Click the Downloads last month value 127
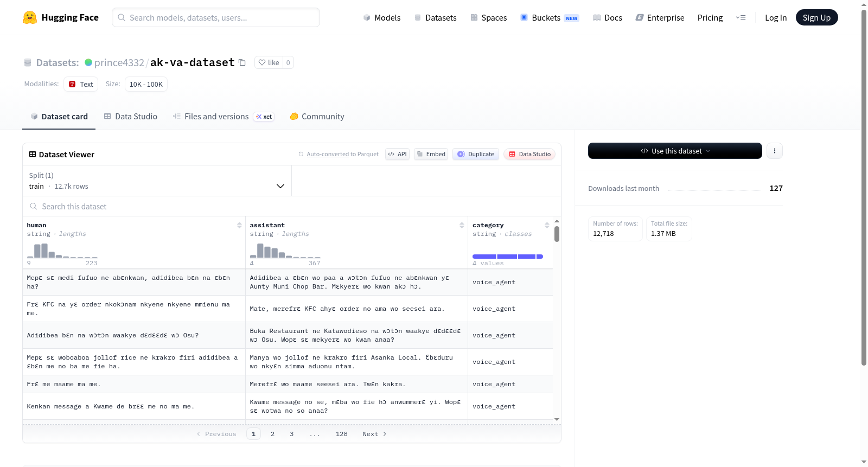Screen dimensions: 868x467 [x=776, y=188]
